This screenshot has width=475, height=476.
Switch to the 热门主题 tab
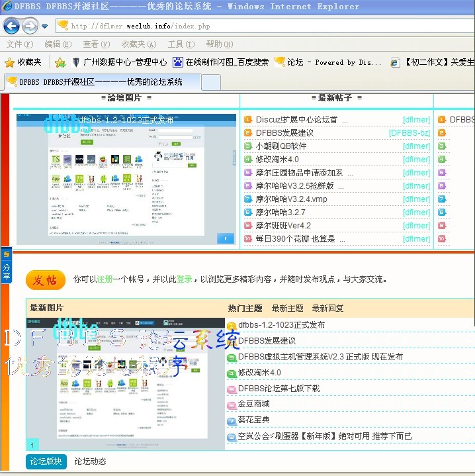pyautogui.click(x=245, y=309)
